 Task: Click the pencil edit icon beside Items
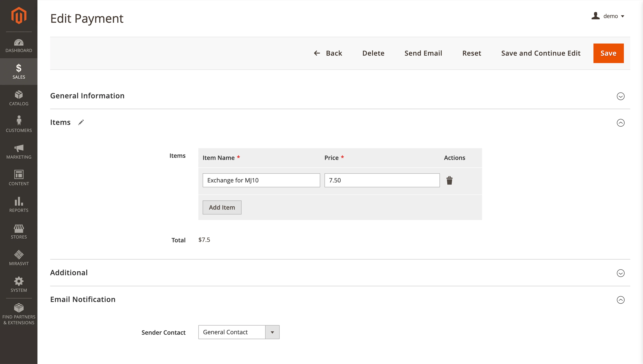[x=81, y=123]
